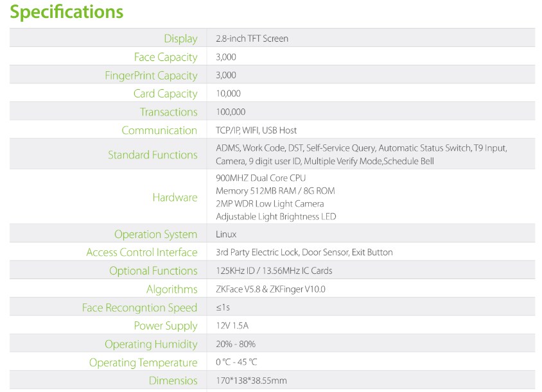This screenshot has height=392, width=542.
Task: Click the Transactions value 100,000
Action: tap(231, 112)
